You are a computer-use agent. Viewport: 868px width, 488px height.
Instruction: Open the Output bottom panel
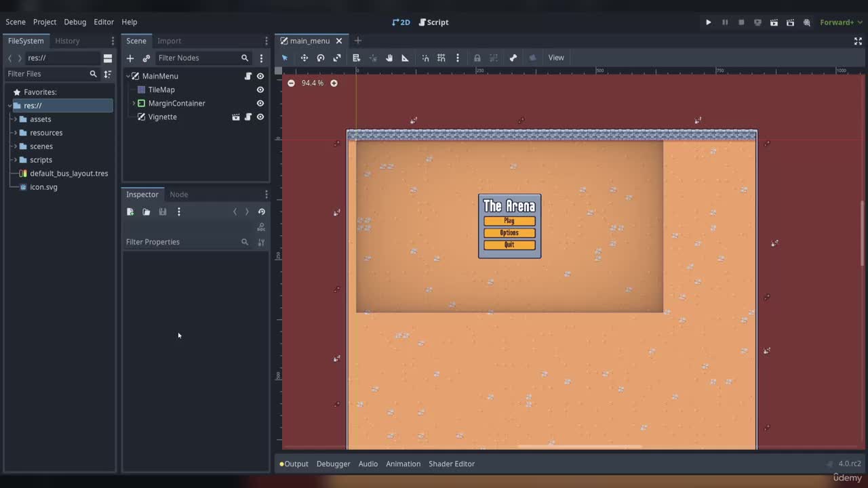point(294,464)
